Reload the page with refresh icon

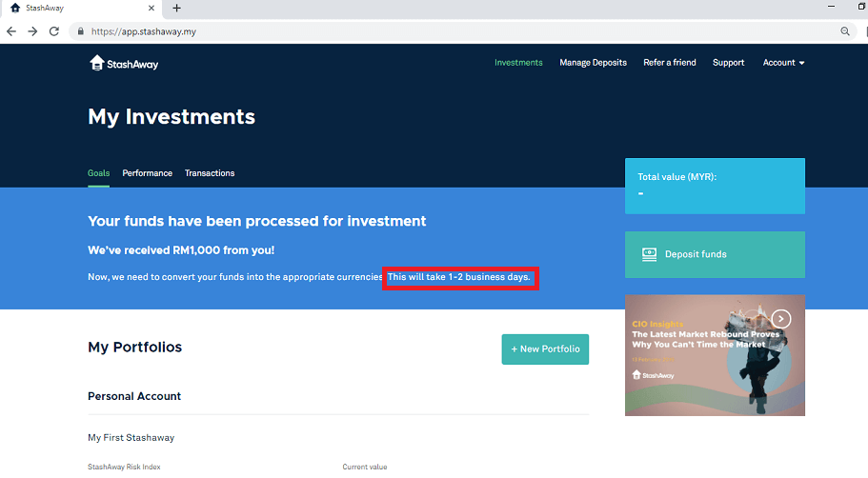[x=53, y=31]
